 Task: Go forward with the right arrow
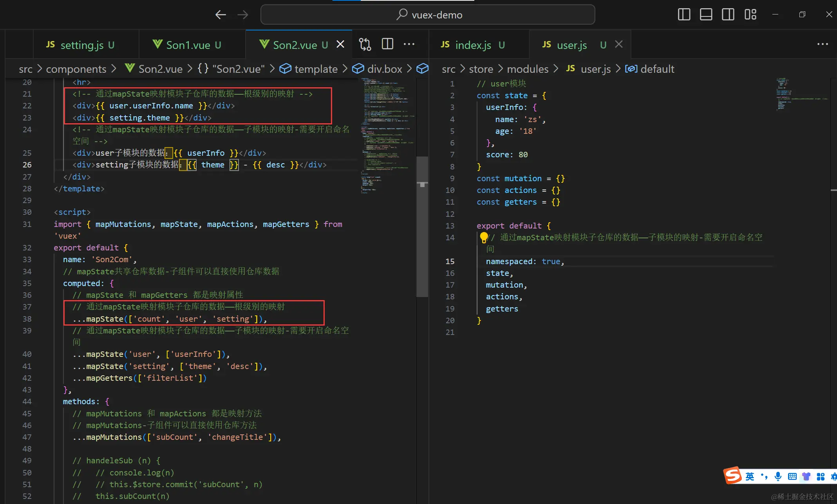click(243, 15)
